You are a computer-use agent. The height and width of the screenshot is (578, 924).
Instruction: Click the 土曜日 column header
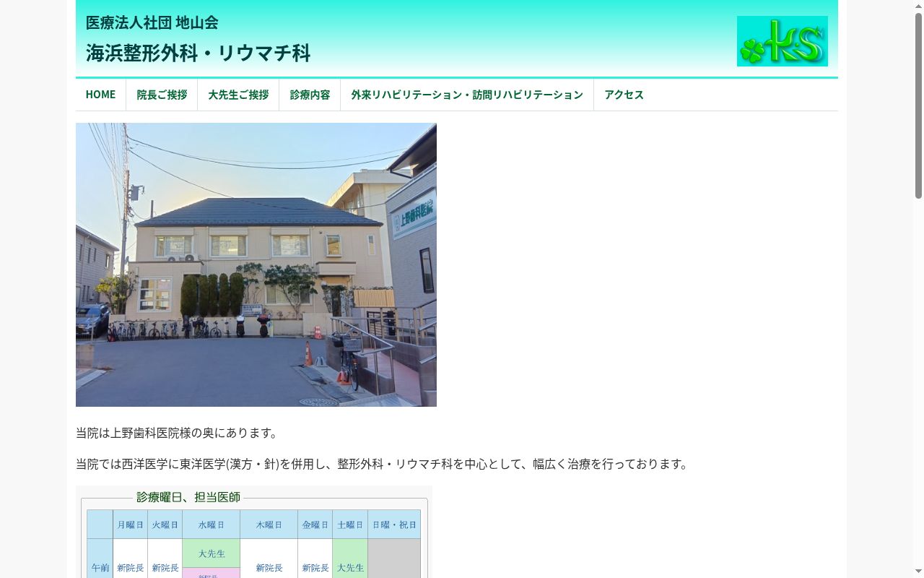(350, 525)
